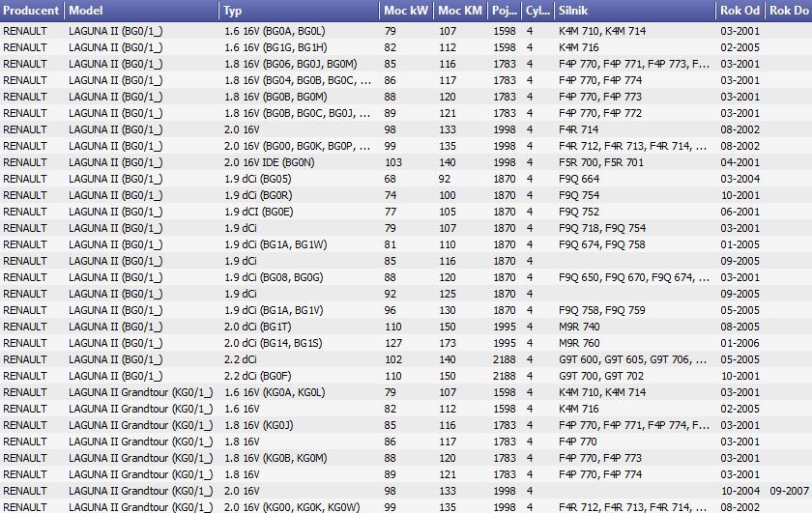Click the truncated Poj... column header
The height and width of the screenshot is (513, 812).
504,11
